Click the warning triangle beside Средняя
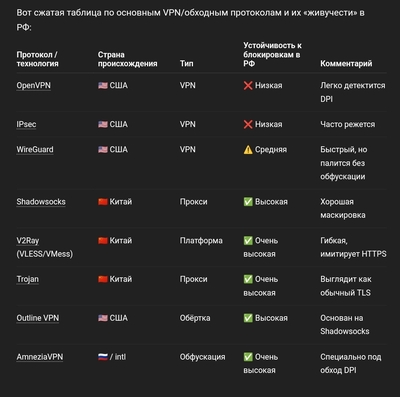 248,150
